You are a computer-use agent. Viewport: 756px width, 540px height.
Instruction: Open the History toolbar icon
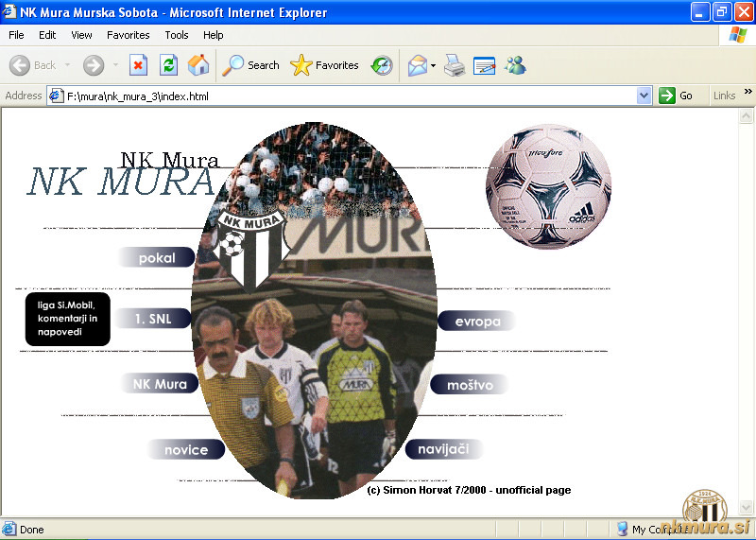tap(382, 65)
